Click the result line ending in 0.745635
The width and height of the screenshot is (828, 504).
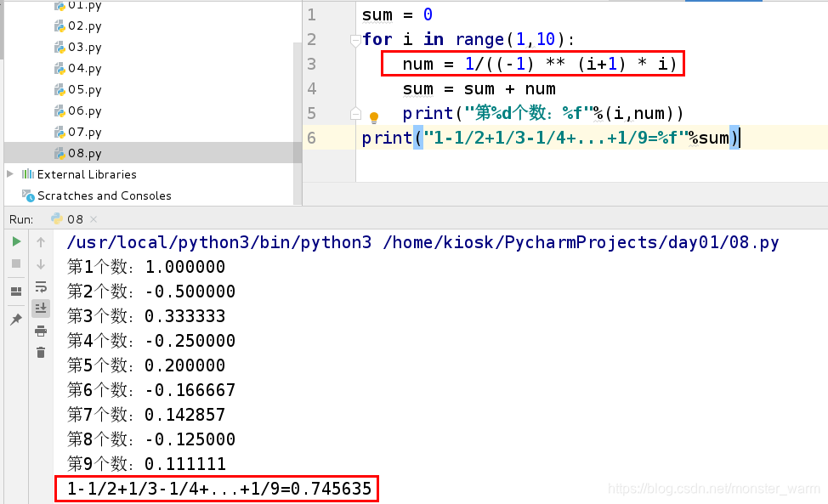click(x=219, y=489)
